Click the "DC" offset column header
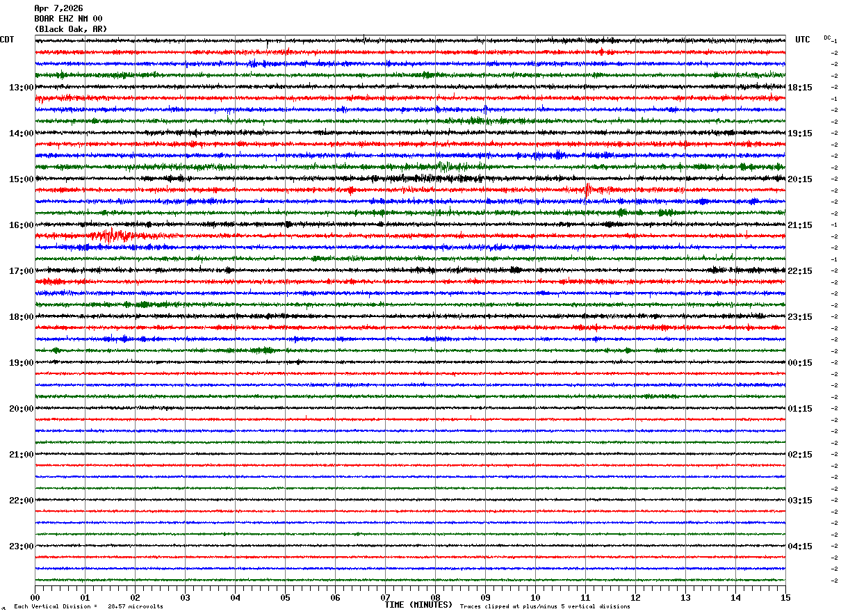This screenshot has height=616, width=841. 827,38
